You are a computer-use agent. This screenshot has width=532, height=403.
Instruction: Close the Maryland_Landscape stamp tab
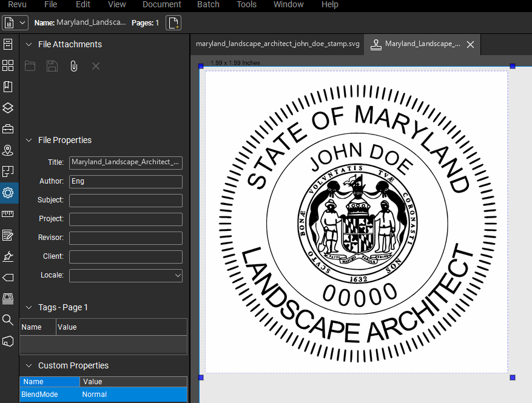(x=470, y=44)
